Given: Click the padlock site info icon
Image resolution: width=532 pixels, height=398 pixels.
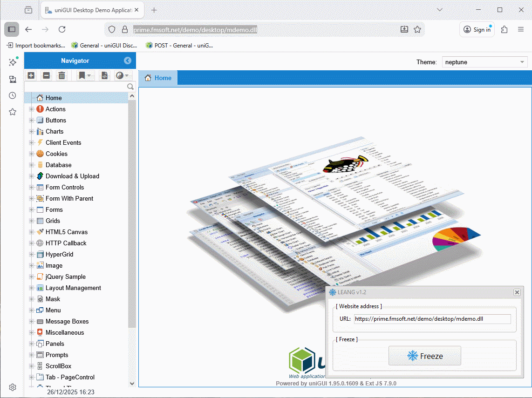Looking at the screenshot, I should pyautogui.click(x=124, y=29).
